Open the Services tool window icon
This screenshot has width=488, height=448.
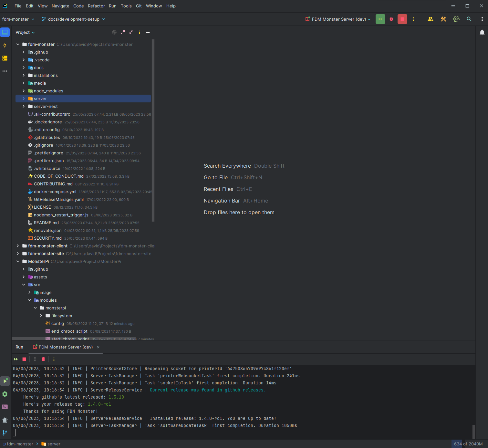point(5,394)
